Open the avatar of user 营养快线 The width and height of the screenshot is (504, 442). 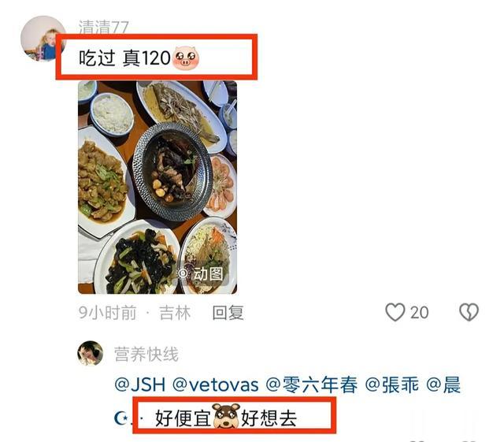[91, 354]
